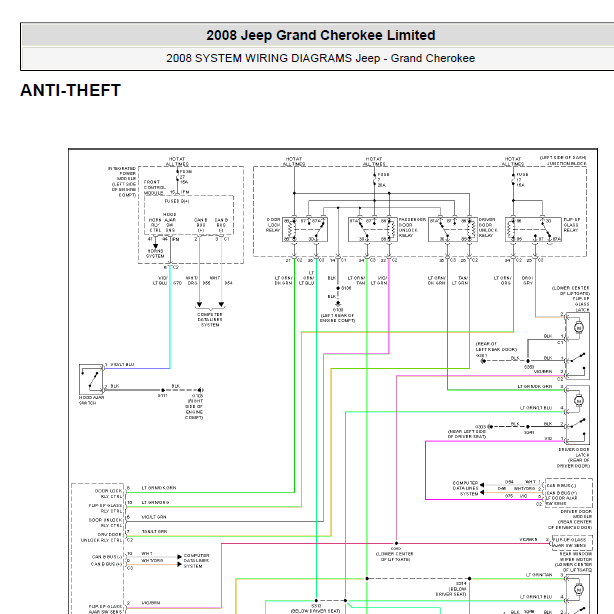Viewport: 614px width, 614px height.
Task: Click the DRIVER DOOR UNLOCK RELAY label
Action: pos(488,228)
